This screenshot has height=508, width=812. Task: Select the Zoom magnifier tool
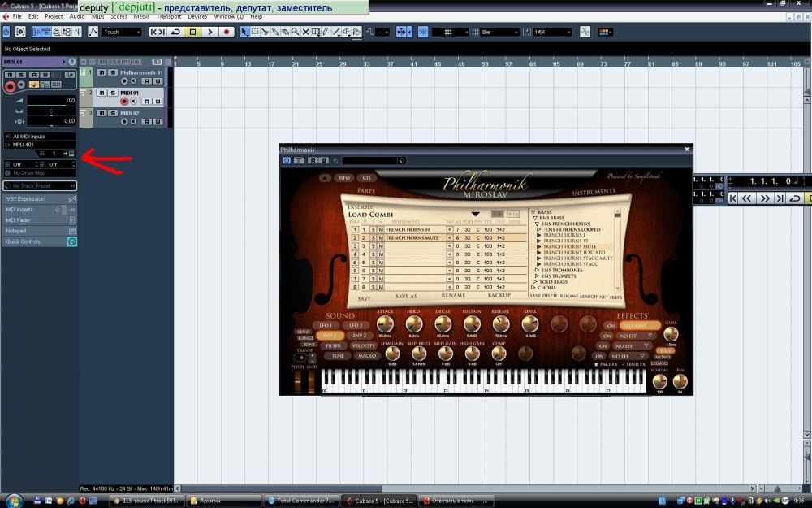click(296, 33)
